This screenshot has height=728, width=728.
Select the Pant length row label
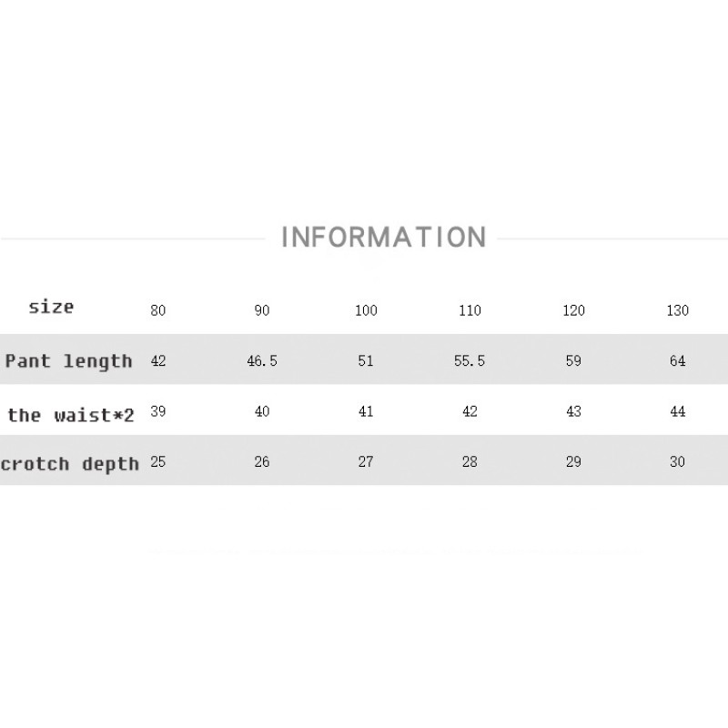point(69,361)
